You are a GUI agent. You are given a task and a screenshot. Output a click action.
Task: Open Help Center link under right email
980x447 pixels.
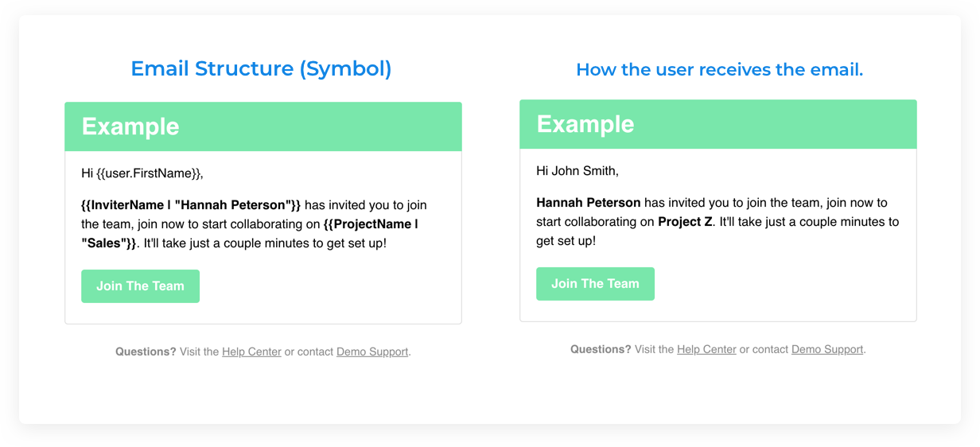[706, 349]
